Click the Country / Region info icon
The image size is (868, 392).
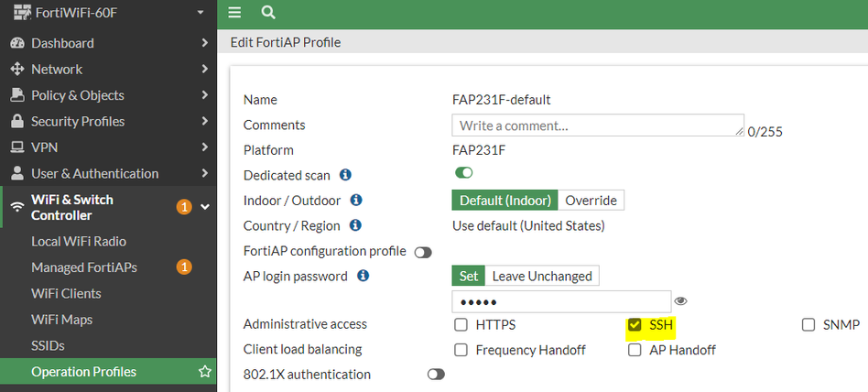coord(354,225)
